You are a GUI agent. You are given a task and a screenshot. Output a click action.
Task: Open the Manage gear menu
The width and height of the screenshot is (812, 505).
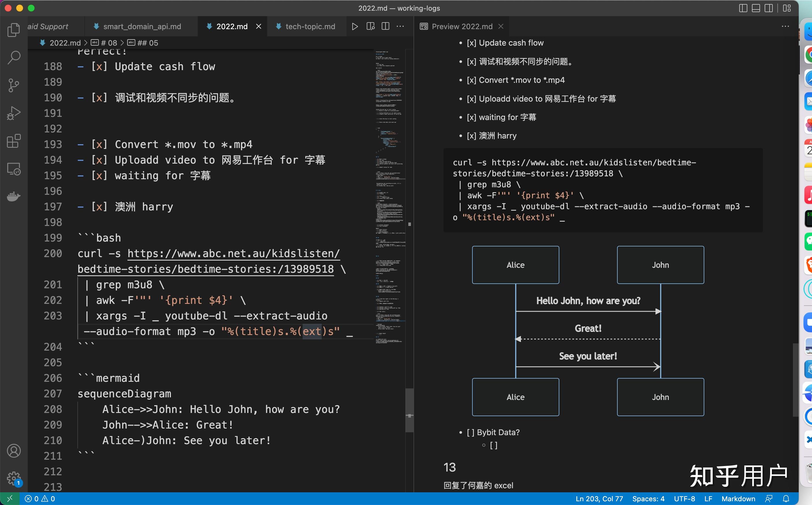(14, 479)
